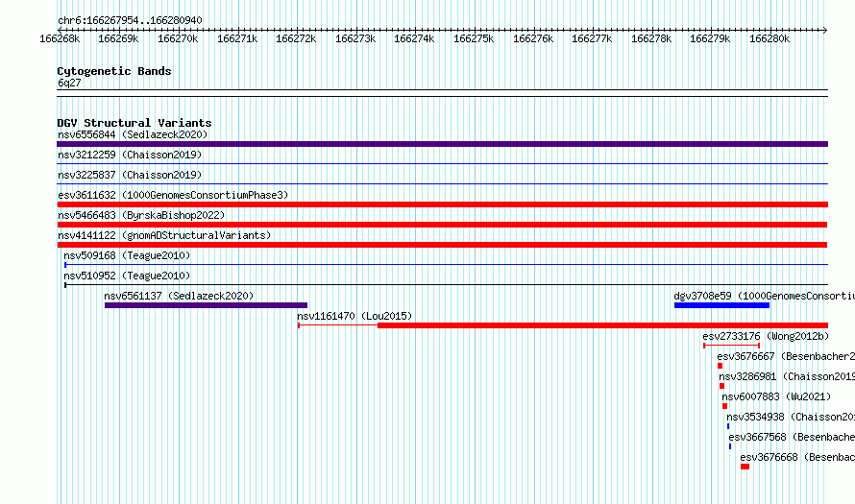Click the 166268k ruler label

pos(60,38)
